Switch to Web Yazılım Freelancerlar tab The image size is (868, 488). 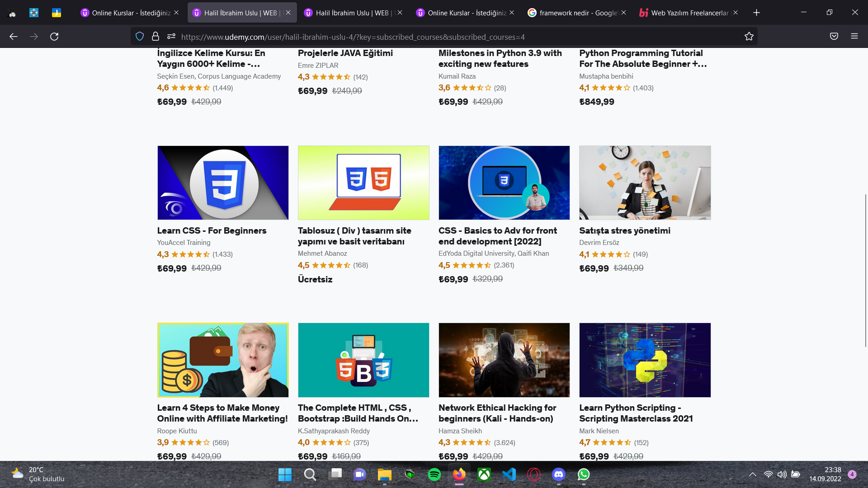pyautogui.click(x=689, y=13)
